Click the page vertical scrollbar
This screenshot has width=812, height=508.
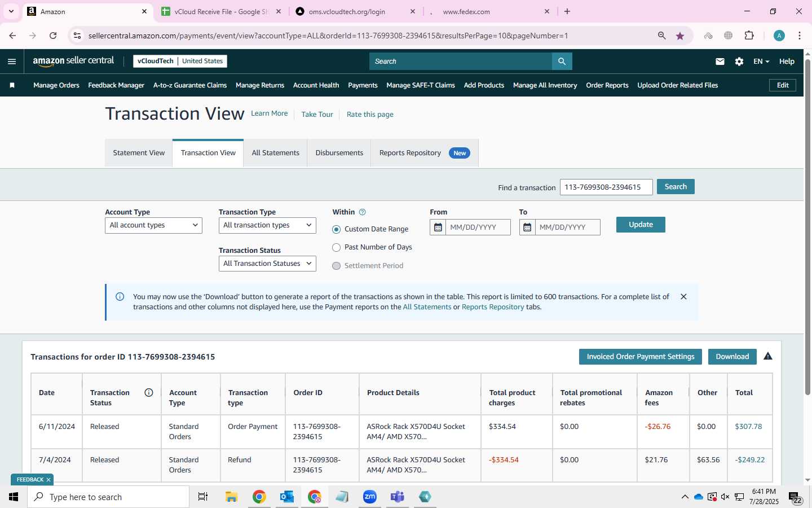coord(807,226)
